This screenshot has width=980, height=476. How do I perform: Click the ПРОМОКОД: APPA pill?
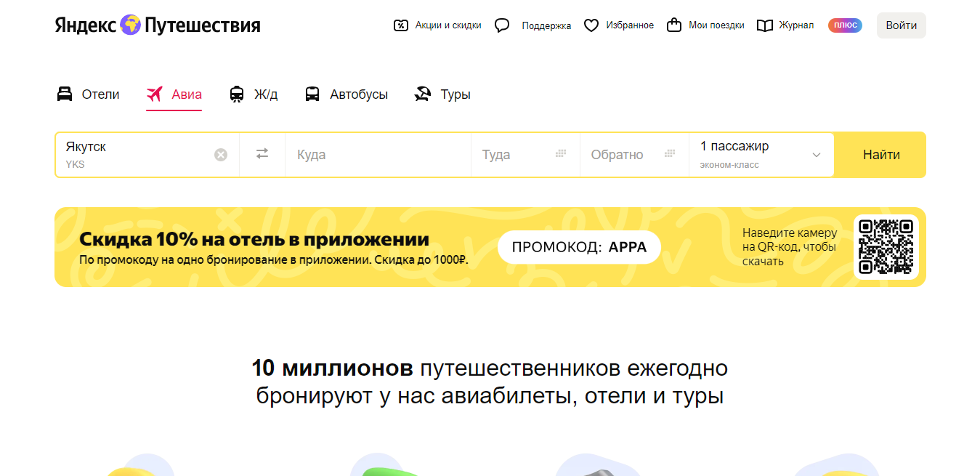click(x=579, y=247)
